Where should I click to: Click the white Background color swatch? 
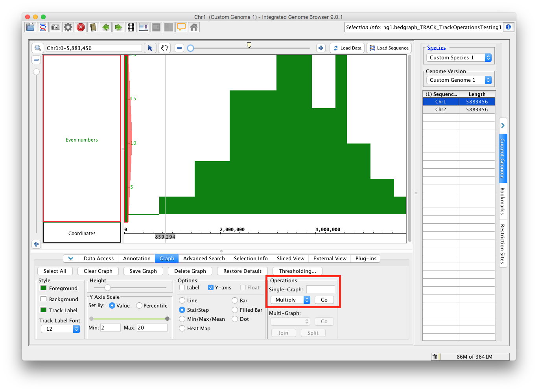pyautogui.click(x=44, y=299)
